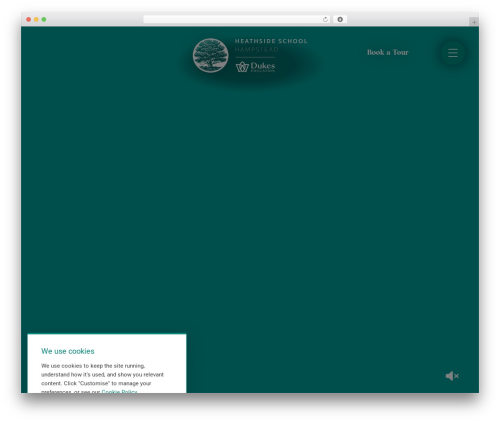
Task: Click the browser address bar
Action: (x=237, y=19)
